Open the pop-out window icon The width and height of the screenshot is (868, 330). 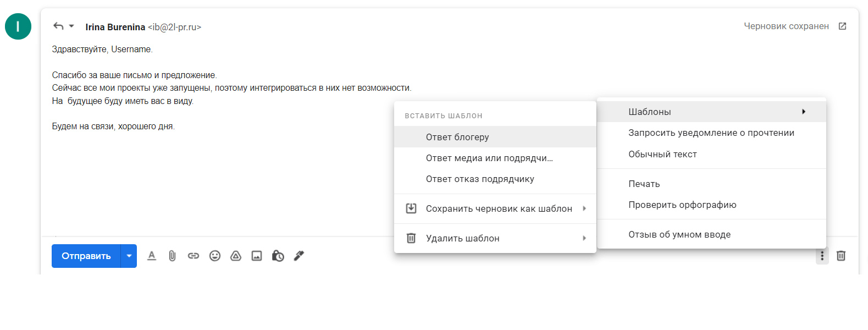click(842, 26)
